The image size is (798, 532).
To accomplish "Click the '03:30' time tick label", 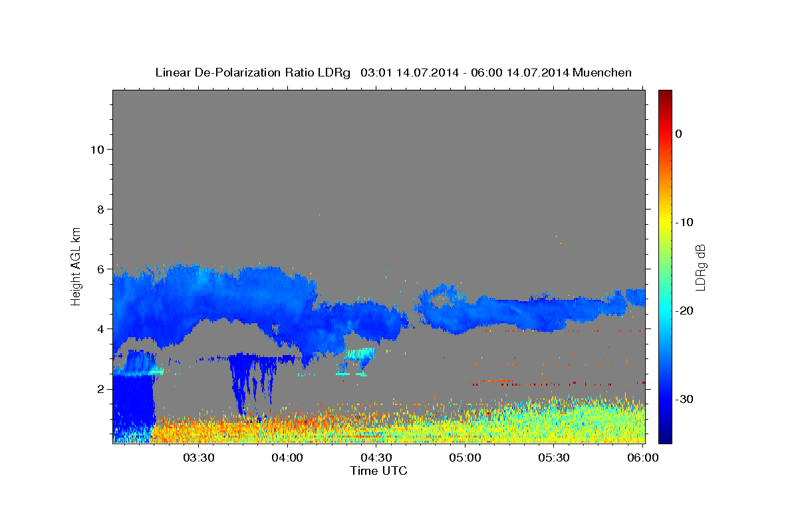I will (198, 458).
